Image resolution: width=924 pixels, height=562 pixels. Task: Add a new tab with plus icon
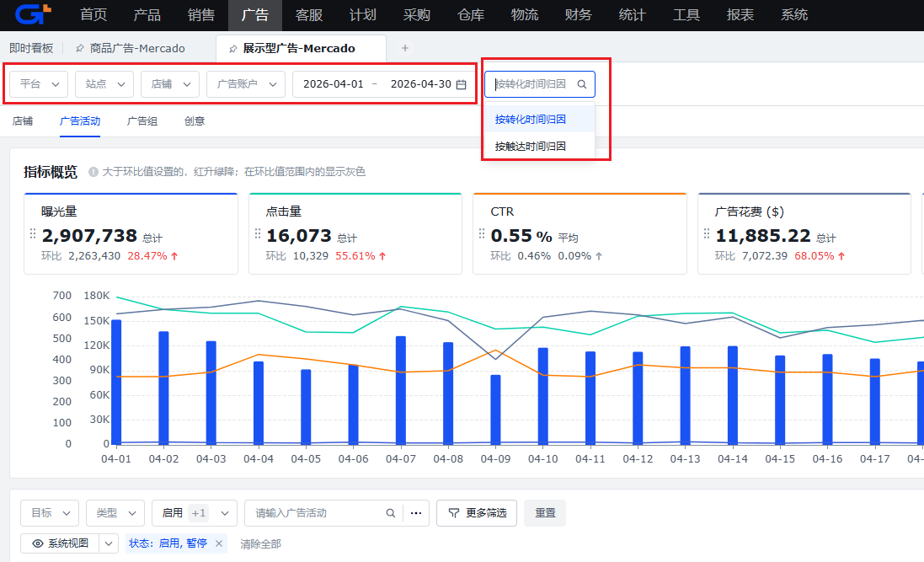(x=405, y=48)
